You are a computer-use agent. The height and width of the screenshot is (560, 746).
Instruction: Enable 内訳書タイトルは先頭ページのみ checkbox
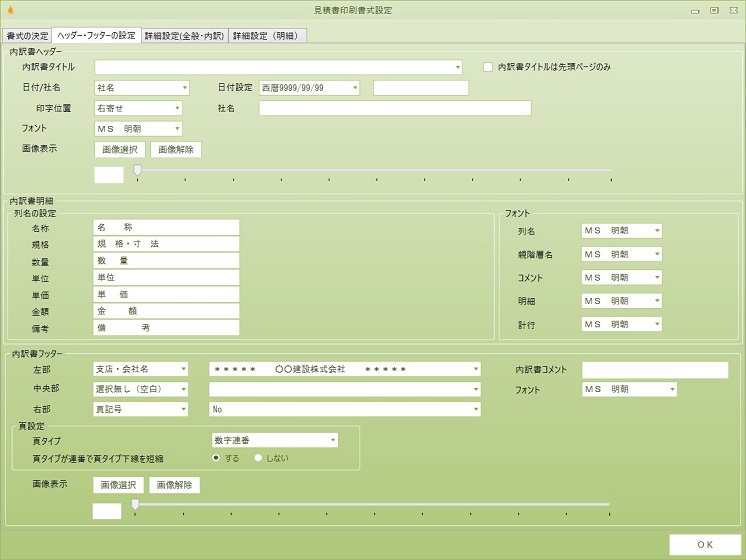(x=488, y=67)
